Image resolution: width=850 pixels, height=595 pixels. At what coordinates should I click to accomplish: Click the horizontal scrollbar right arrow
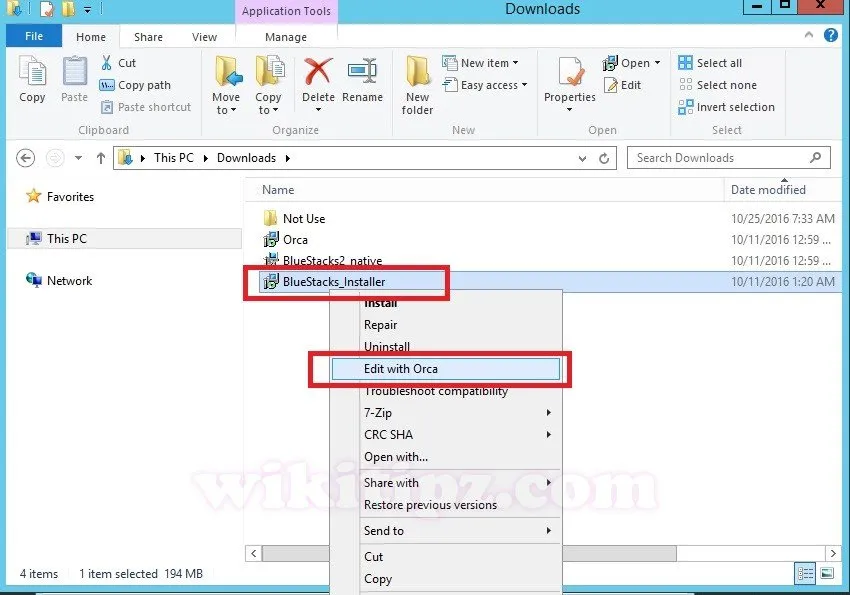coord(833,553)
